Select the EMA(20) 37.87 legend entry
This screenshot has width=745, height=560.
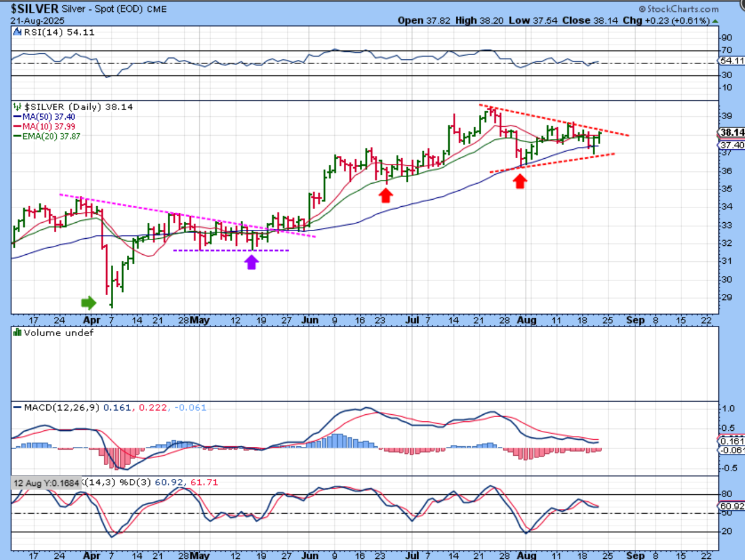(x=47, y=136)
